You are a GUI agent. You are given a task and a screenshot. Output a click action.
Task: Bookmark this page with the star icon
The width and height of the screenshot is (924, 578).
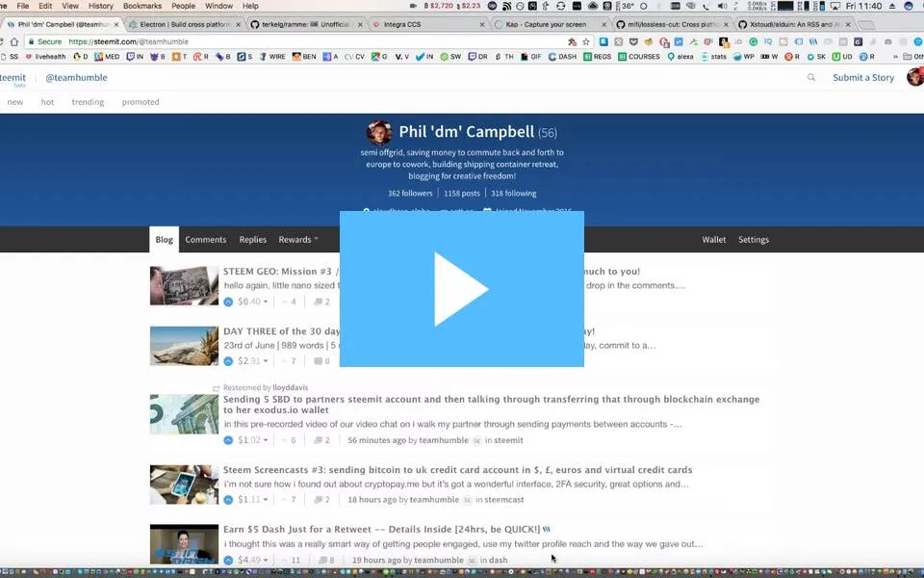(586, 41)
